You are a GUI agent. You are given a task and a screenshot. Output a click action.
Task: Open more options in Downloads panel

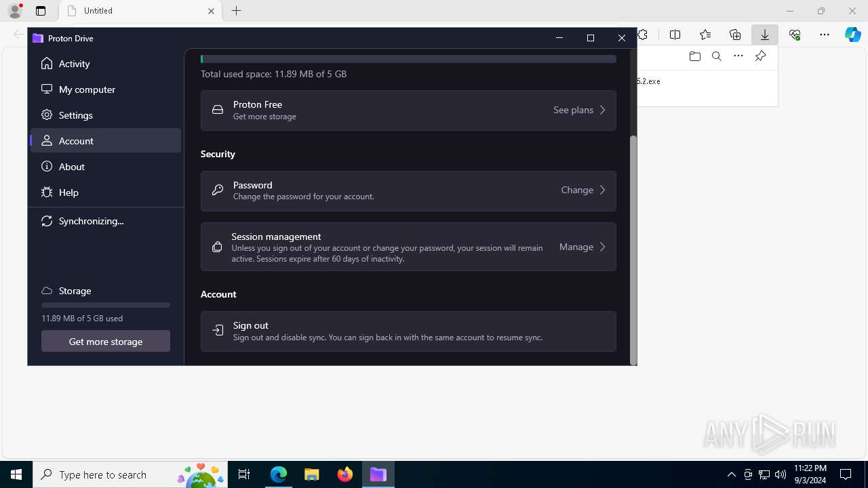(738, 56)
